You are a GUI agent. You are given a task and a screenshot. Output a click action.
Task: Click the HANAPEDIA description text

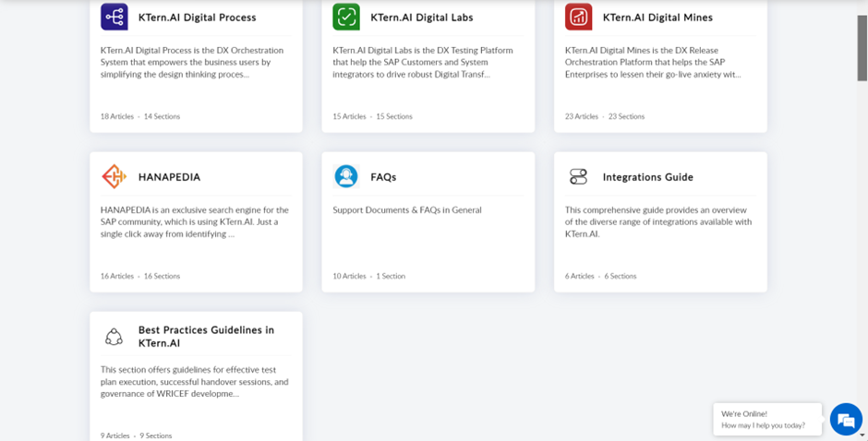pyautogui.click(x=195, y=221)
